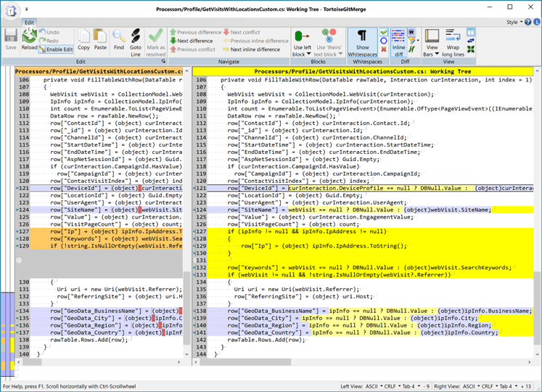Image resolution: width=542 pixels, height=392 pixels.
Task: Select ignore all whitespaces red X option
Action: (384, 49)
